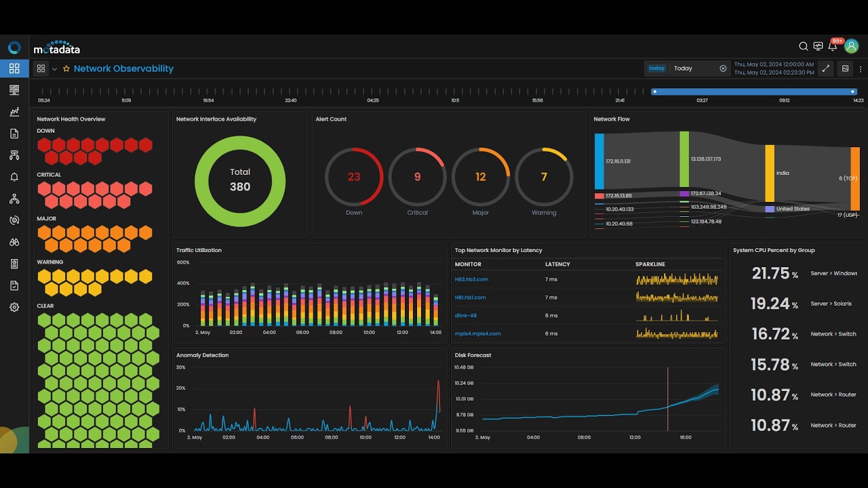Toggle the favorite star for Network Observability
The image size is (868, 488).
tap(66, 68)
